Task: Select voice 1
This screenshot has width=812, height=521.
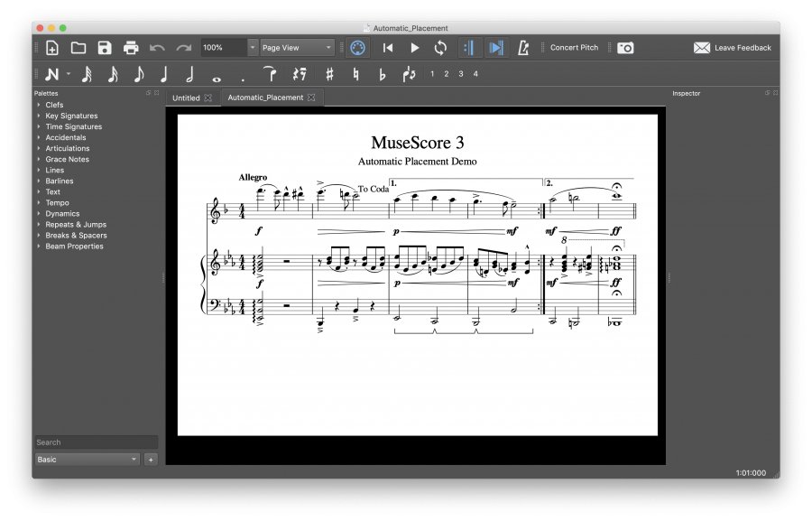Action: [x=432, y=74]
